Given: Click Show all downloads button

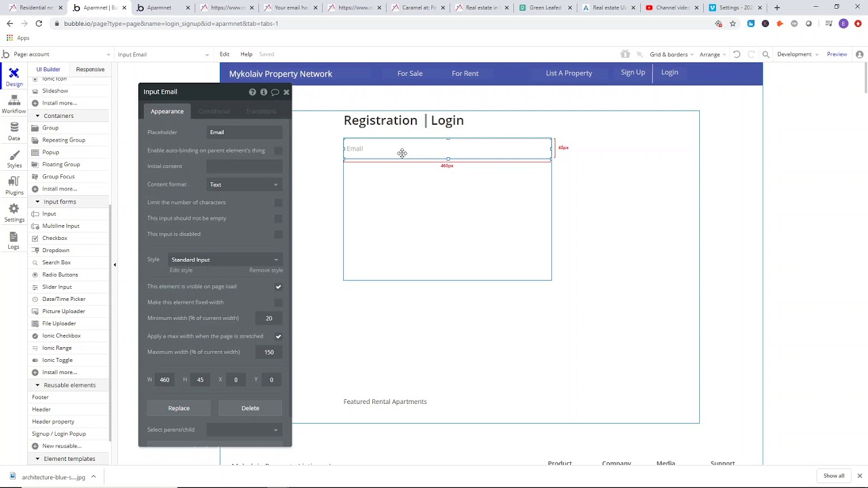Looking at the screenshot, I should 834,476.
